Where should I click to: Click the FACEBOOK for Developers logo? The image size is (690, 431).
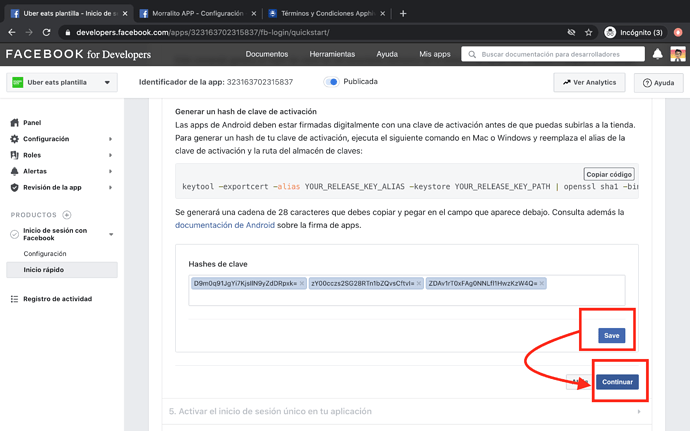point(78,54)
